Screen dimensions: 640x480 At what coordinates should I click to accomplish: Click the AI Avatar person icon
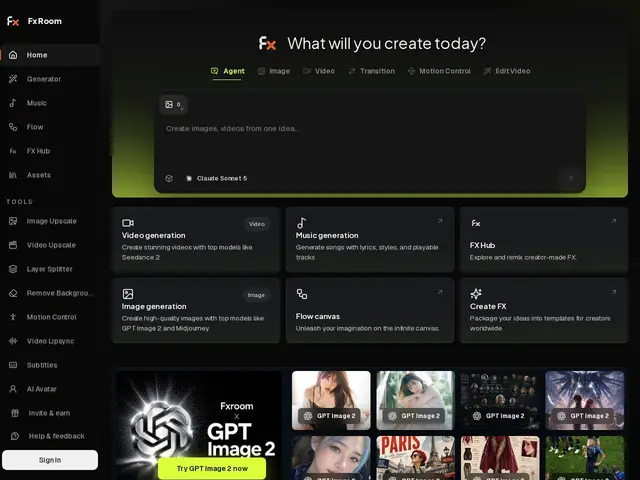click(x=13, y=389)
